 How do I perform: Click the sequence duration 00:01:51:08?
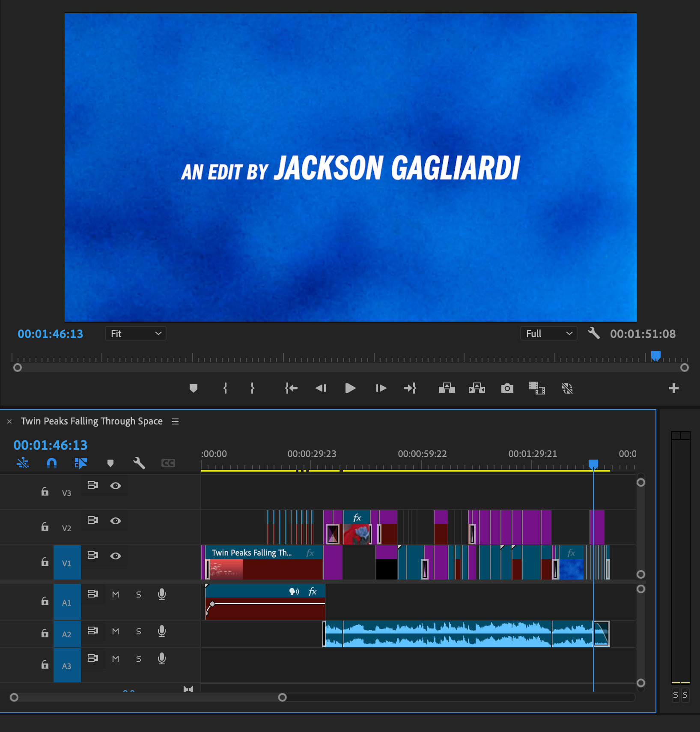(x=643, y=334)
